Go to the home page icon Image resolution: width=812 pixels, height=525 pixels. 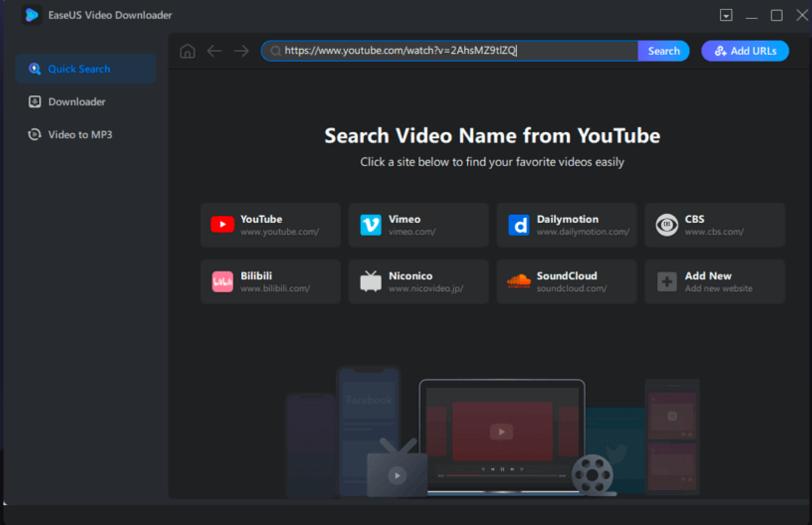tap(188, 51)
